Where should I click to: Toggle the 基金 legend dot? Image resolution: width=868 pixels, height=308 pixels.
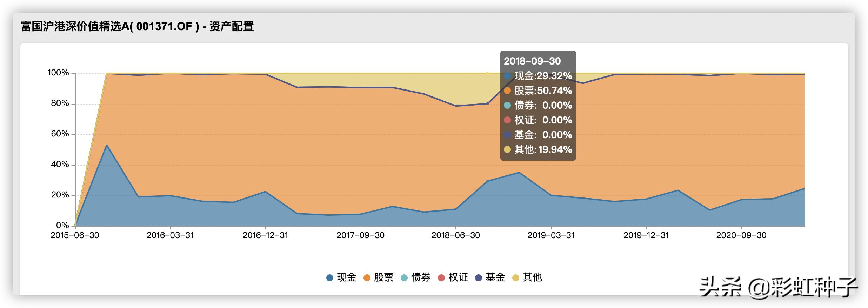coord(479,278)
